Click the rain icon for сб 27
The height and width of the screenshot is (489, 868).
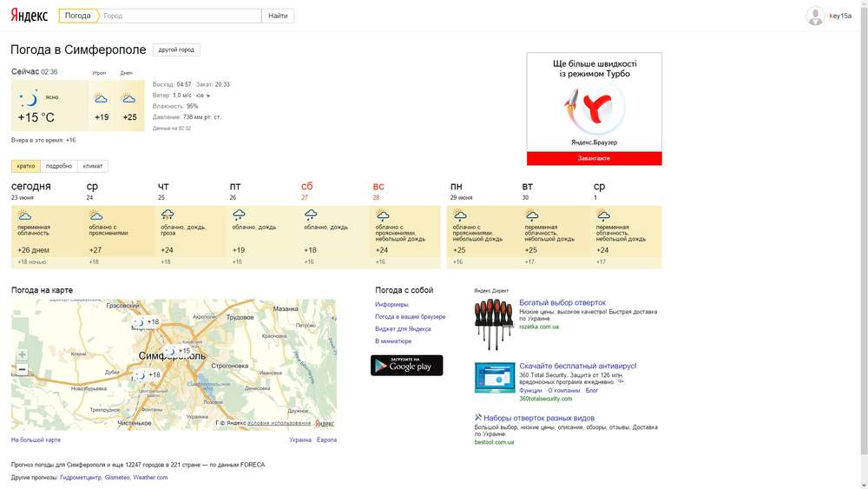pyautogui.click(x=311, y=215)
